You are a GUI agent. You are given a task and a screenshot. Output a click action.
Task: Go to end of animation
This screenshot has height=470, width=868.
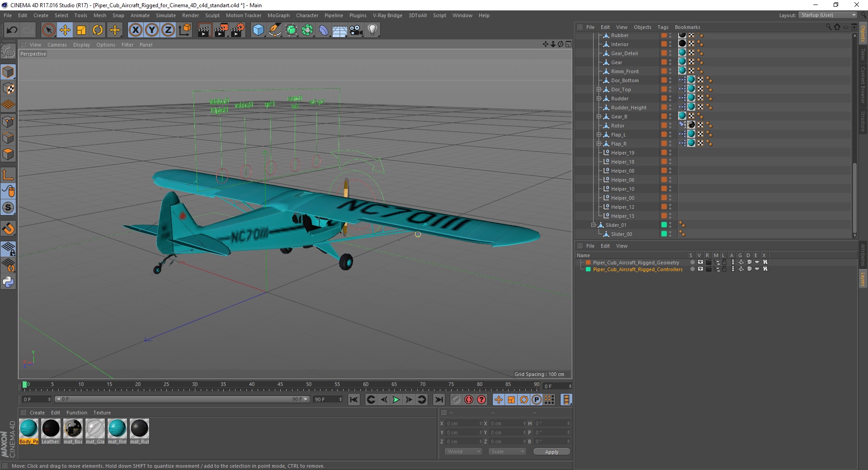pos(439,399)
